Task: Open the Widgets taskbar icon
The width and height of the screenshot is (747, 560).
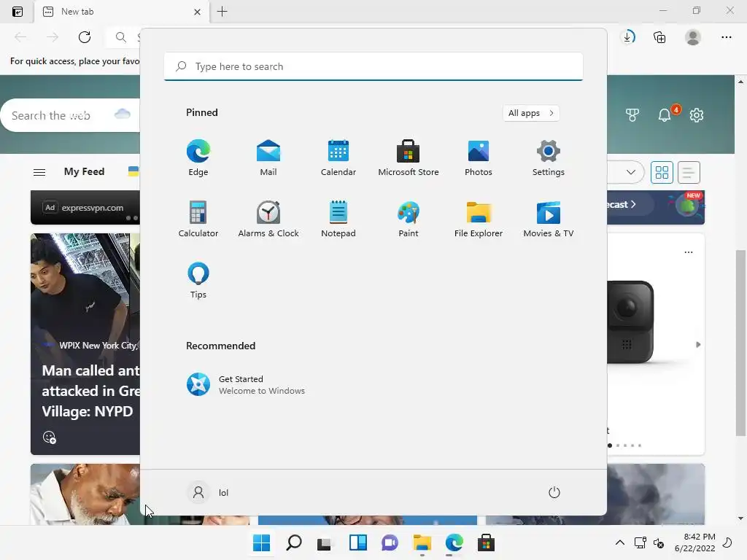Action: [x=357, y=542]
